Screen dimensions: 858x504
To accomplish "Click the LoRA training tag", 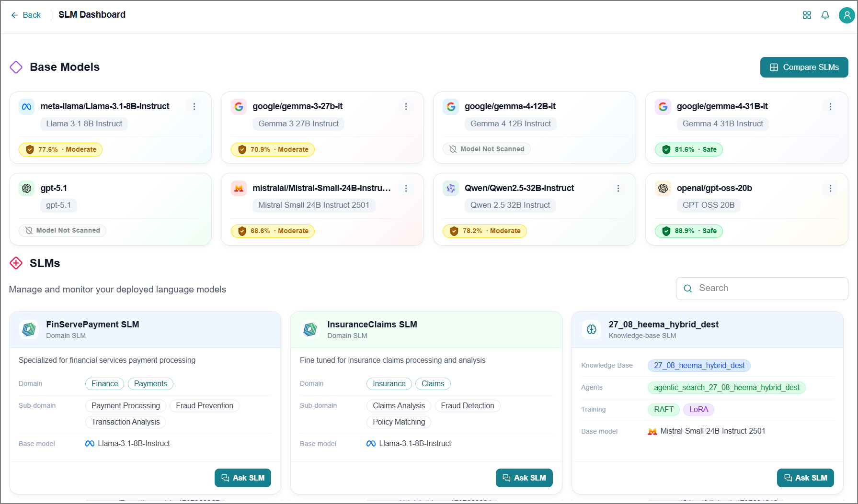I will [698, 410].
